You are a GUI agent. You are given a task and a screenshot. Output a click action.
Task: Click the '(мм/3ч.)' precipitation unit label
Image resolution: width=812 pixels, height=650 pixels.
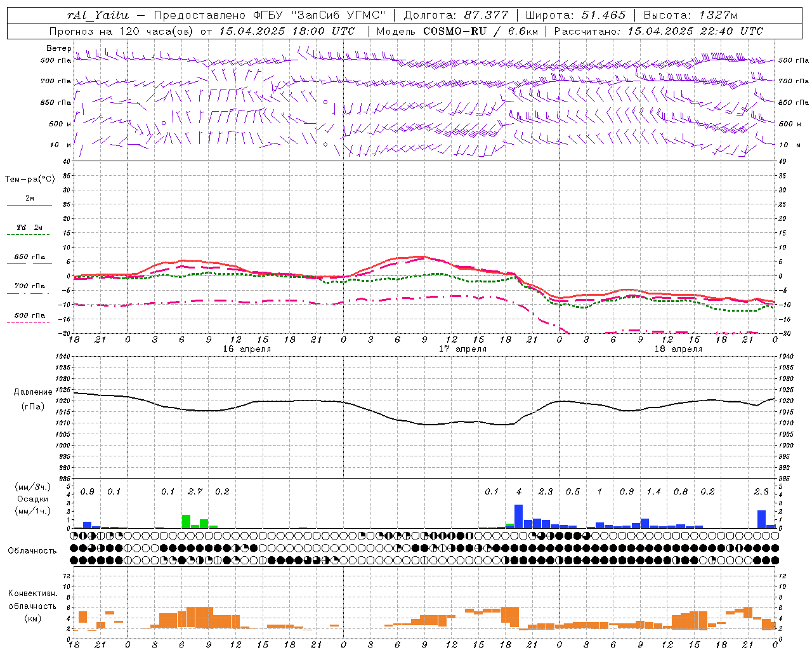33,487
